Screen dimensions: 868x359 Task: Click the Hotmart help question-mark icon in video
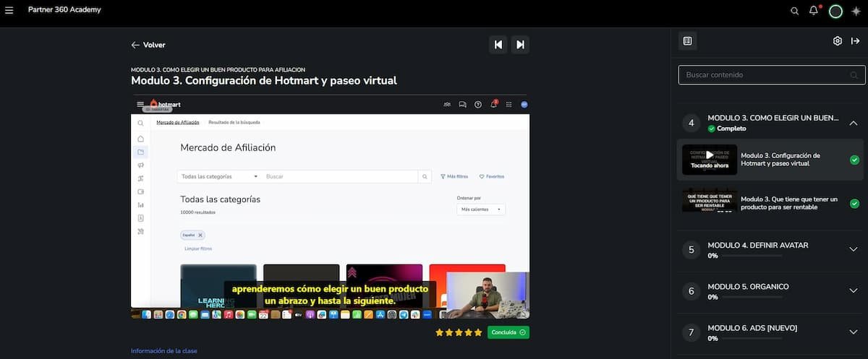[478, 104]
